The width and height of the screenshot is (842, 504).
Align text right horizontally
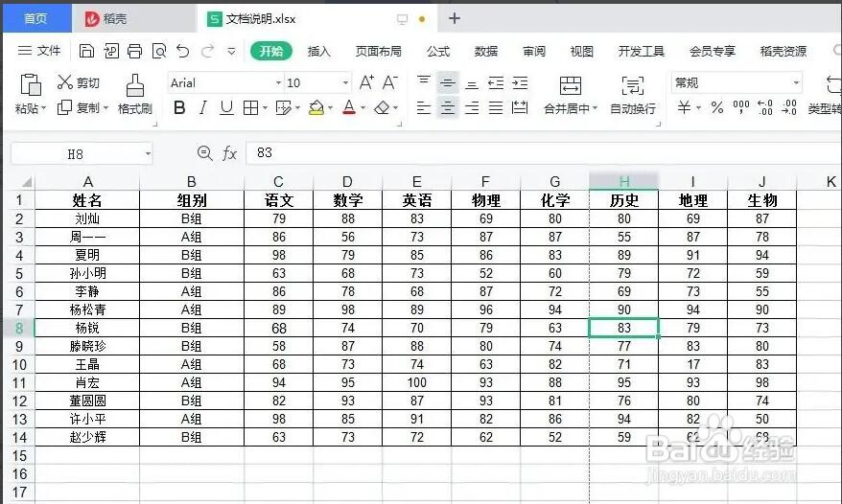(x=472, y=108)
